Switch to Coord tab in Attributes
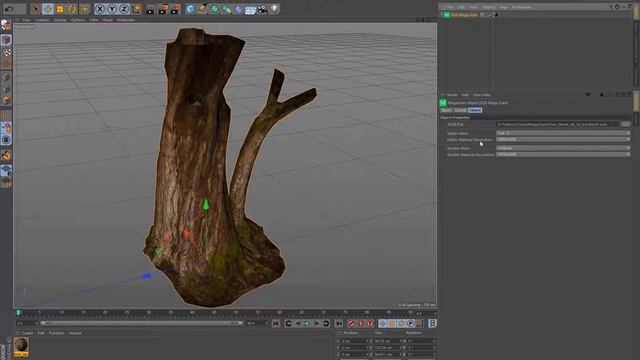Viewport: 640px width, 360px height. [x=460, y=110]
